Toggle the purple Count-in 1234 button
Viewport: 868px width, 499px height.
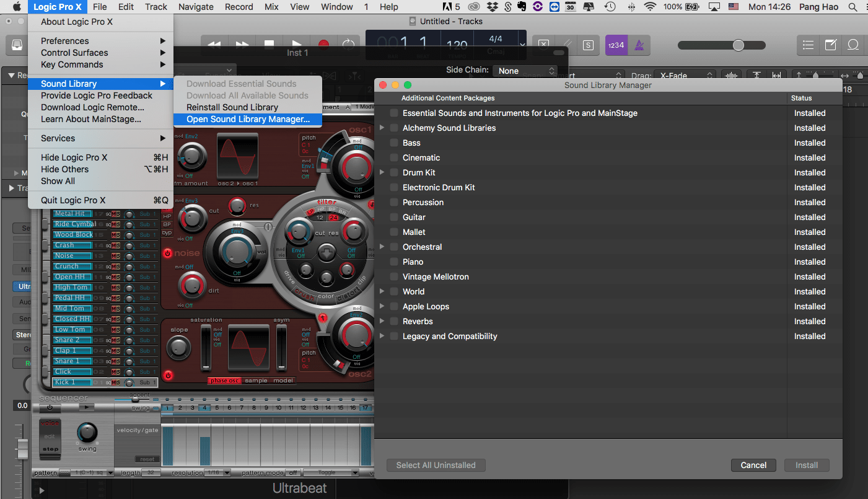click(616, 45)
